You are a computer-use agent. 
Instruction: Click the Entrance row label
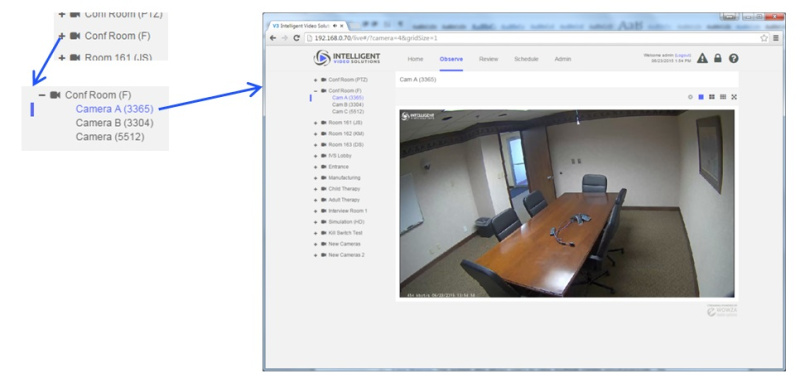point(338,167)
